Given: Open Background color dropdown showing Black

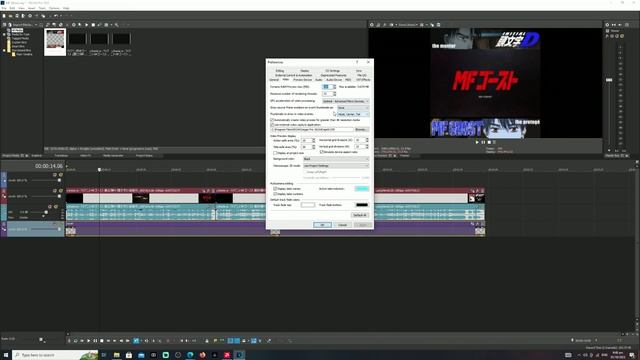Looking at the screenshot, I should coord(336,159).
